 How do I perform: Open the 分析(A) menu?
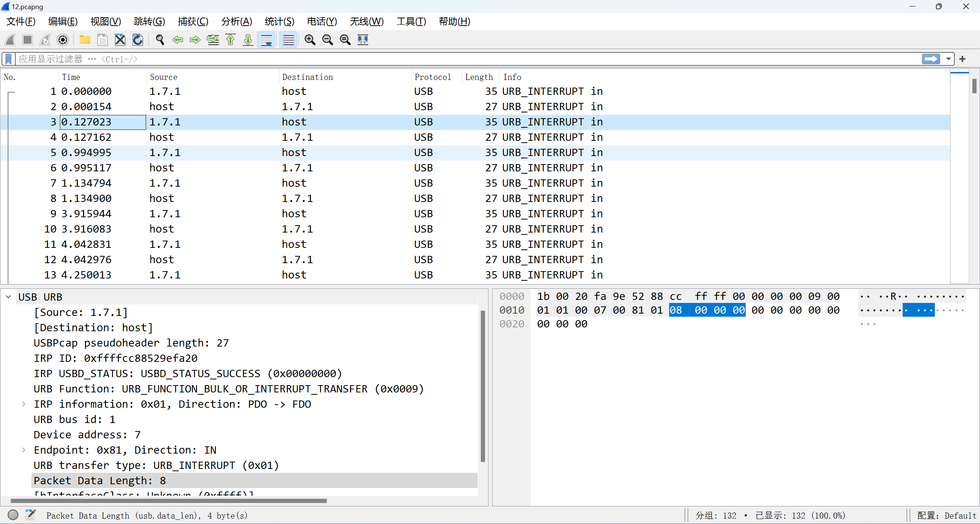(237, 21)
